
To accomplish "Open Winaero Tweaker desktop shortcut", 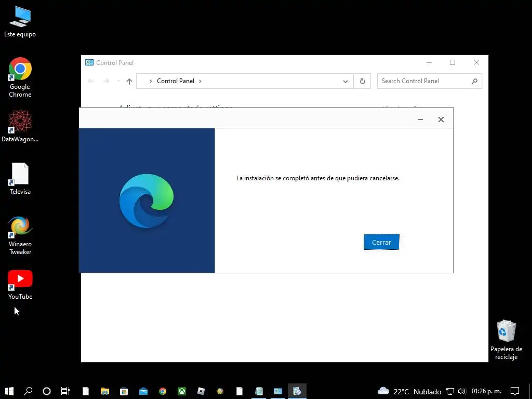I will (20, 235).
